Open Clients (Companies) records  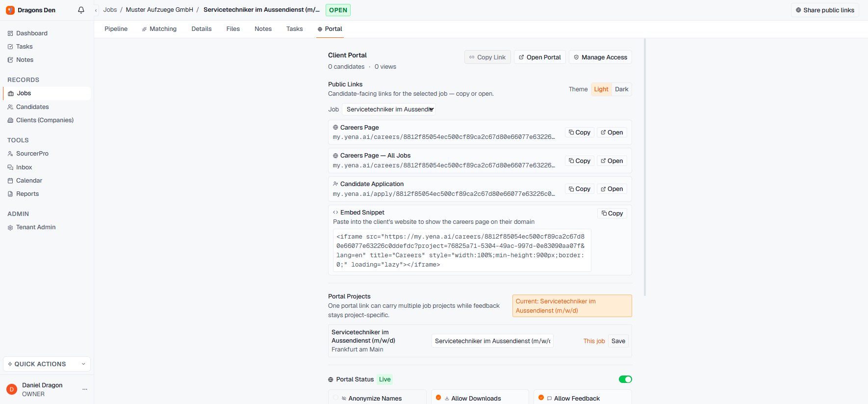[45, 120]
